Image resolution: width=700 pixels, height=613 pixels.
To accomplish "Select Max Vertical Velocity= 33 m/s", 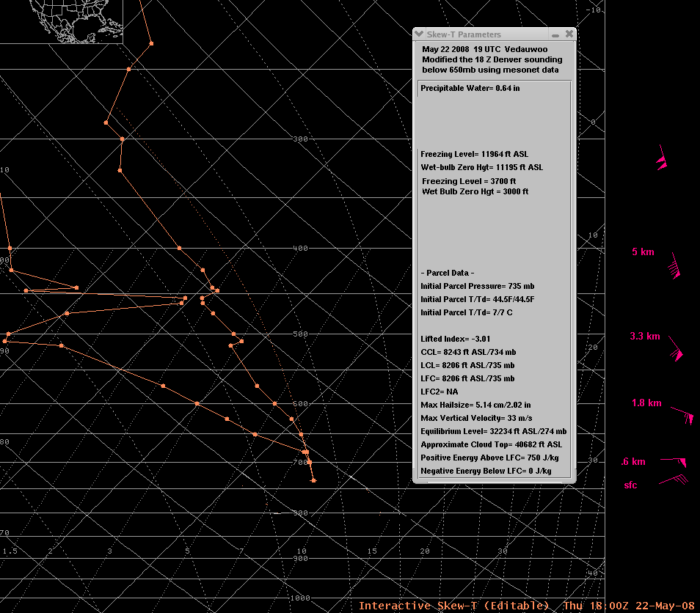I will [x=476, y=418].
